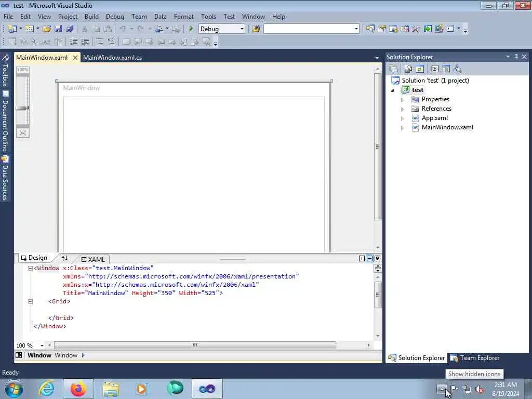The height and width of the screenshot is (399, 532).
Task: Open the Toolbox via the main toolbar icon
Action: tap(416, 29)
